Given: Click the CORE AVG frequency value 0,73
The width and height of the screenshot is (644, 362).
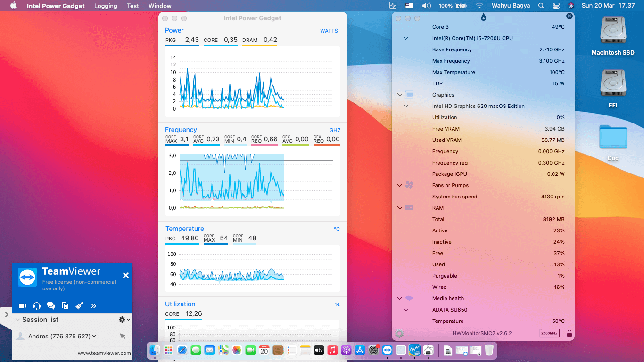Looking at the screenshot, I should pos(213,139).
